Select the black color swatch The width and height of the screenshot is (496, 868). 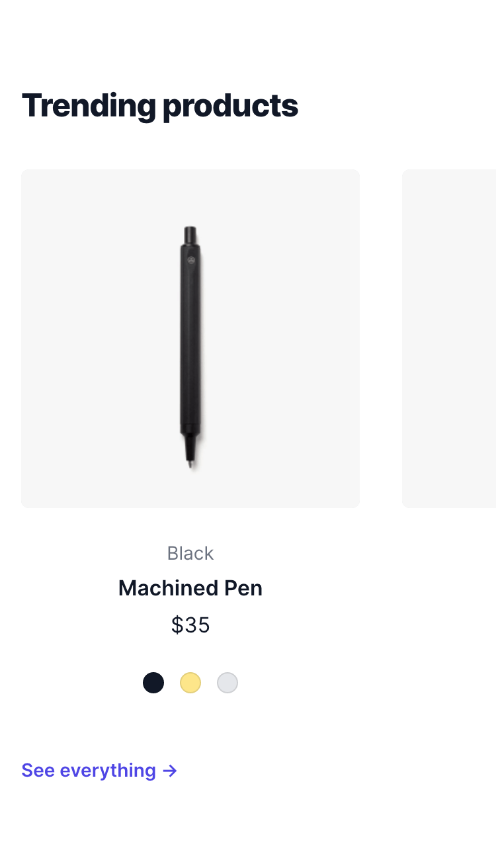click(x=153, y=683)
